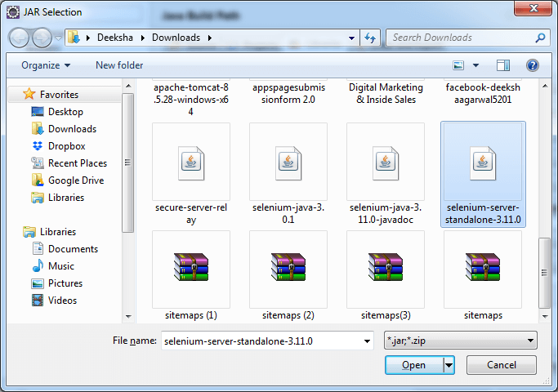Image resolution: width=558 pixels, height=392 pixels.
Task: Select the selenium-java-3.11.0-javadoc jar icon
Action: coord(386,163)
